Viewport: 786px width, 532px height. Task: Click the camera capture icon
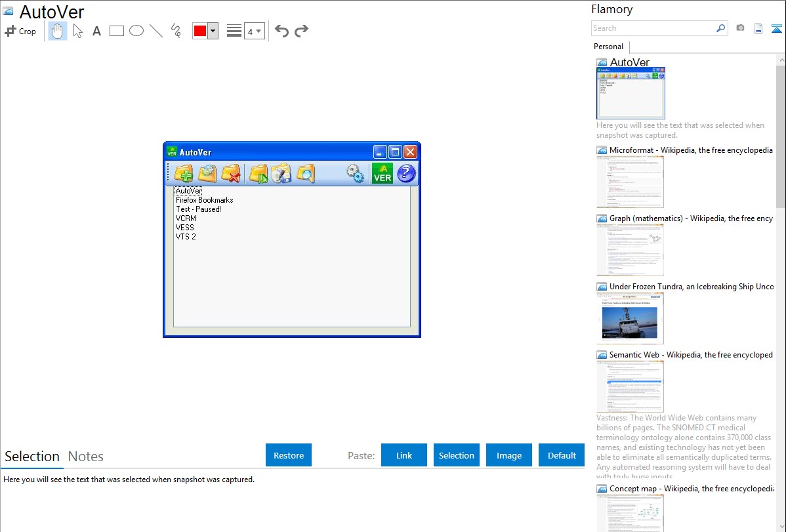click(x=740, y=28)
